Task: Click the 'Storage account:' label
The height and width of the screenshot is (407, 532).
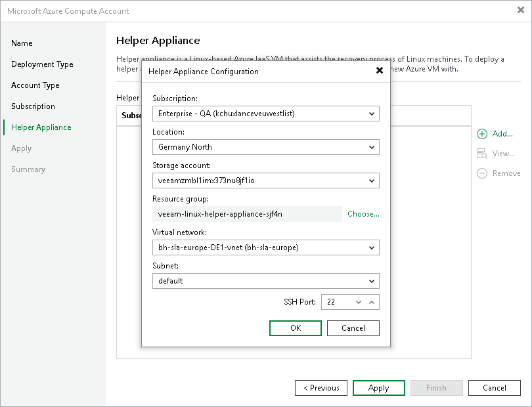Action: click(181, 165)
